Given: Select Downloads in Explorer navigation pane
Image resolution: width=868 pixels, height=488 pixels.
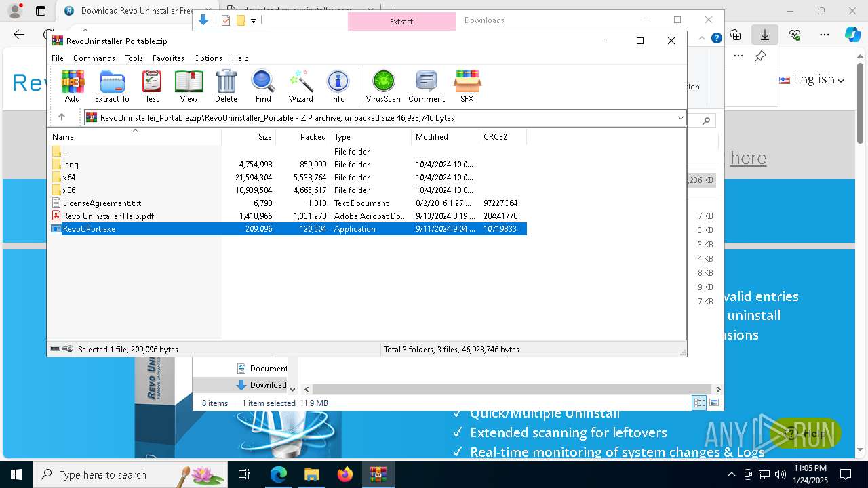Looking at the screenshot, I should tap(262, 385).
